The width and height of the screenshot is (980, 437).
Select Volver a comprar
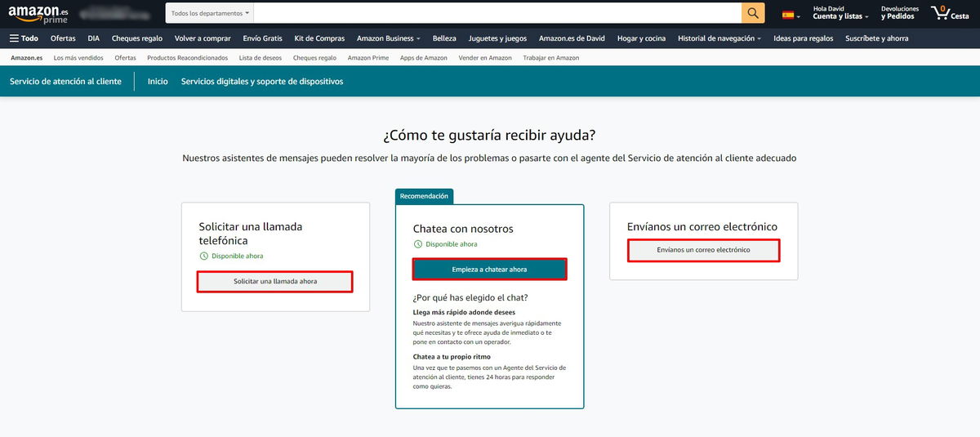tap(203, 38)
